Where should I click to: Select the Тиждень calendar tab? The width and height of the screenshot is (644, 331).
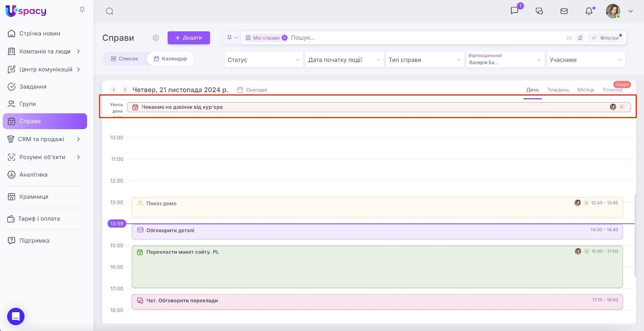[x=558, y=90]
